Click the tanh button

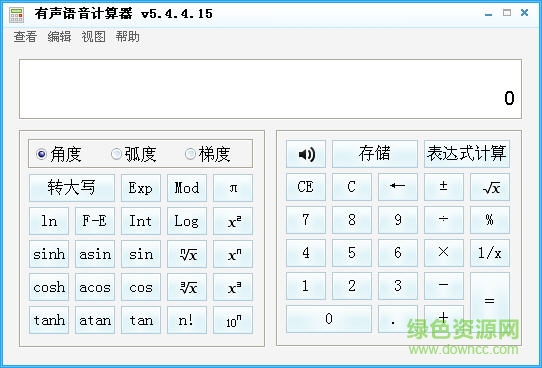coord(49,320)
